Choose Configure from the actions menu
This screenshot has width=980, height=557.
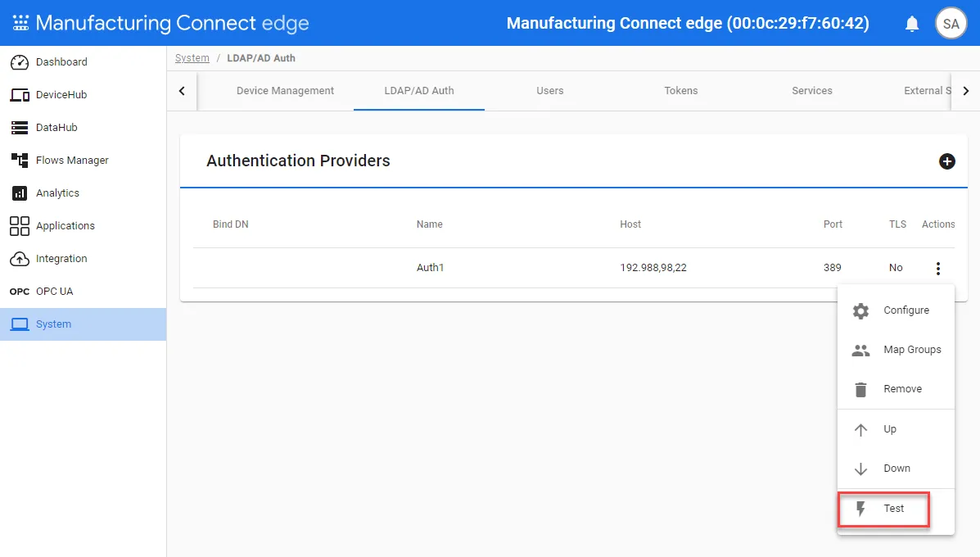pos(896,310)
